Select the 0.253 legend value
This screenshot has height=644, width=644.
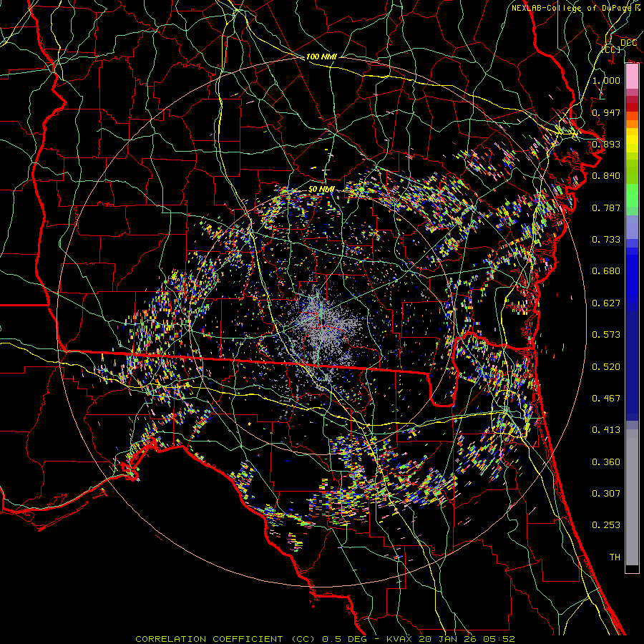606,525
